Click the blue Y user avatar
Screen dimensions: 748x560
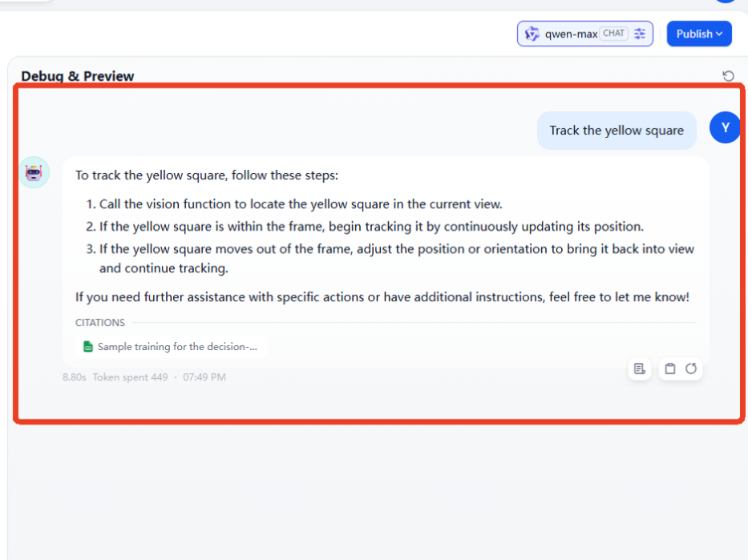[725, 127]
